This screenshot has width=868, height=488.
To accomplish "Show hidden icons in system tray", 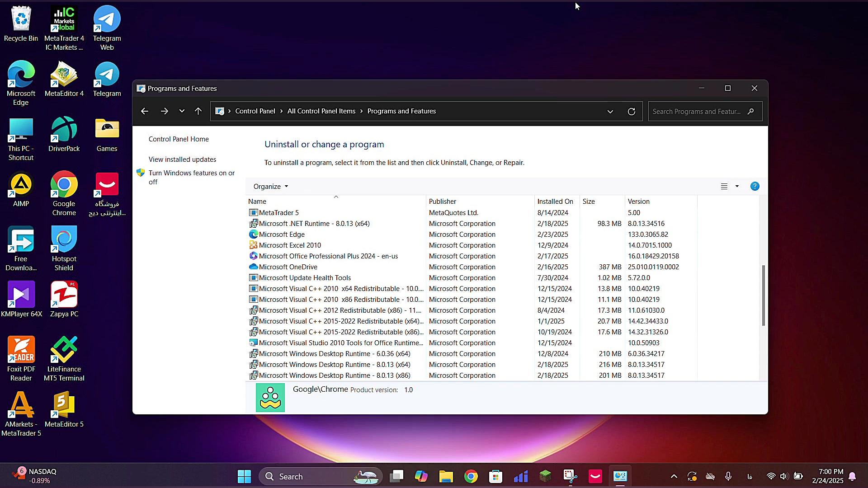I will 674,476.
